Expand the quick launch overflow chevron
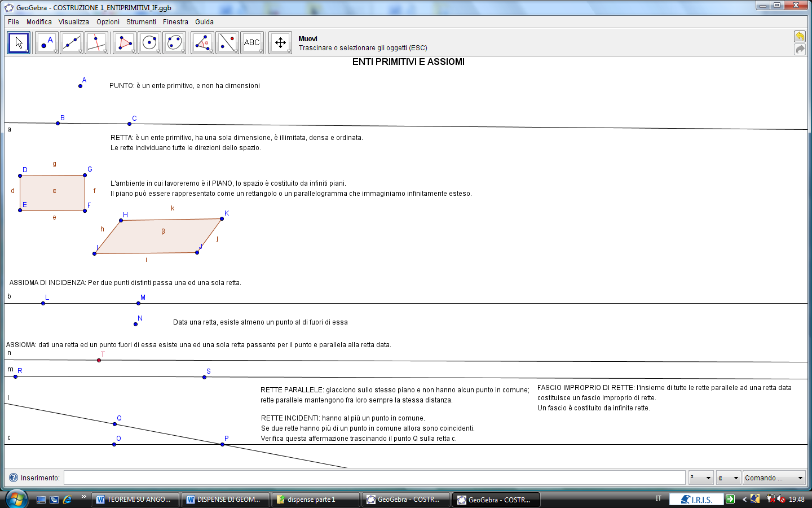 click(83, 497)
